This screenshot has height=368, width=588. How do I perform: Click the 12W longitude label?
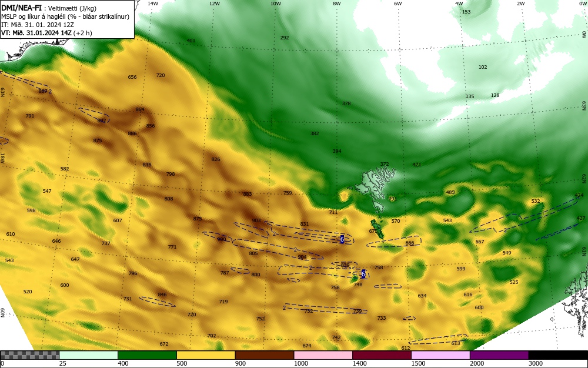214,4
